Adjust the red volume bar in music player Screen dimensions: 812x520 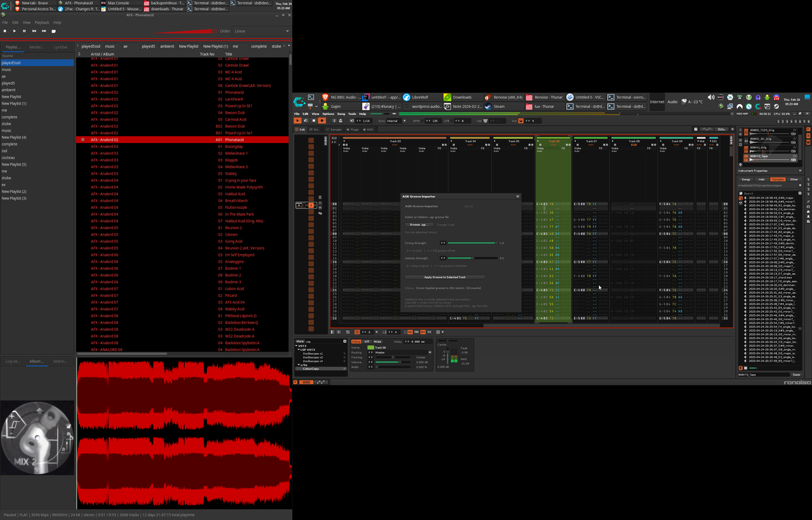[x=184, y=31]
